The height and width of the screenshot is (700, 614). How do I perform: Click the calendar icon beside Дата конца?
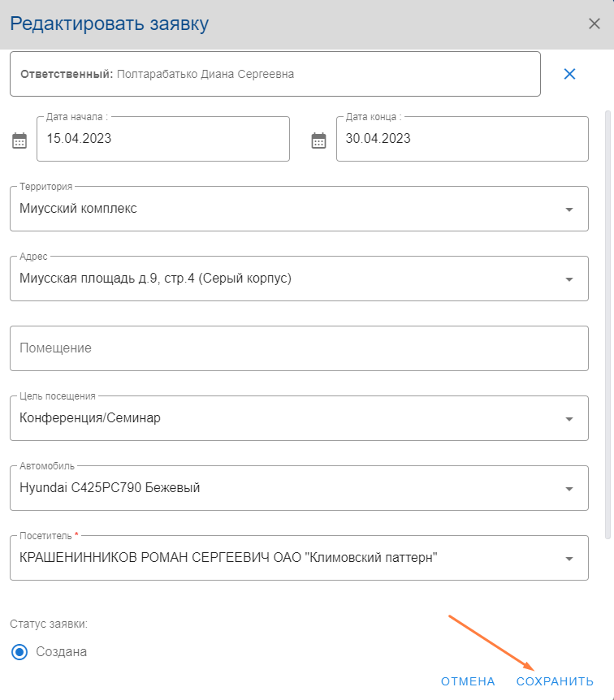(319, 140)
